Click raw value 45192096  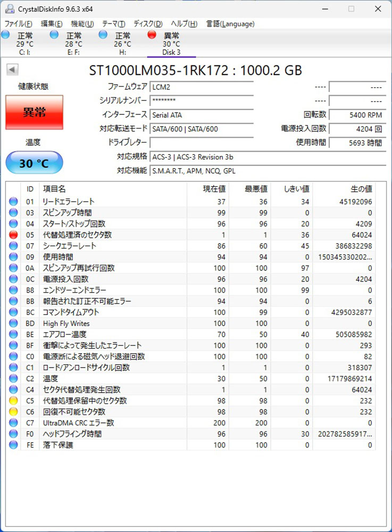click(355, 202)
